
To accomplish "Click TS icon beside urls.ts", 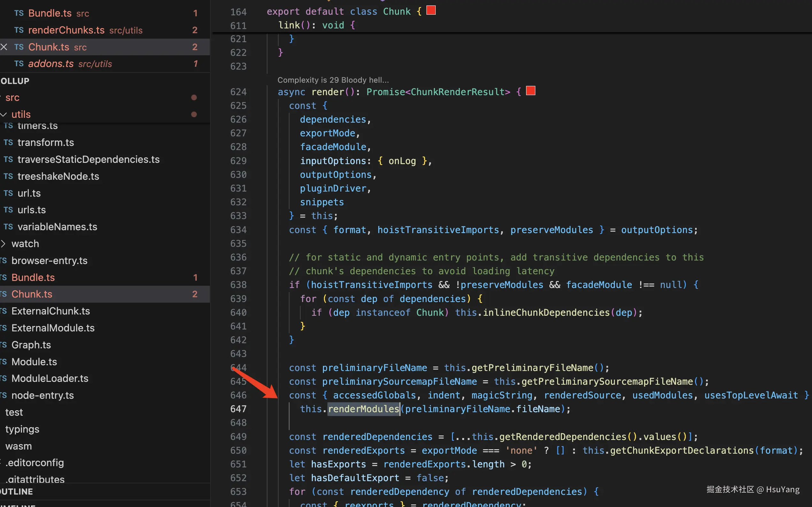I will coord(8,210).
